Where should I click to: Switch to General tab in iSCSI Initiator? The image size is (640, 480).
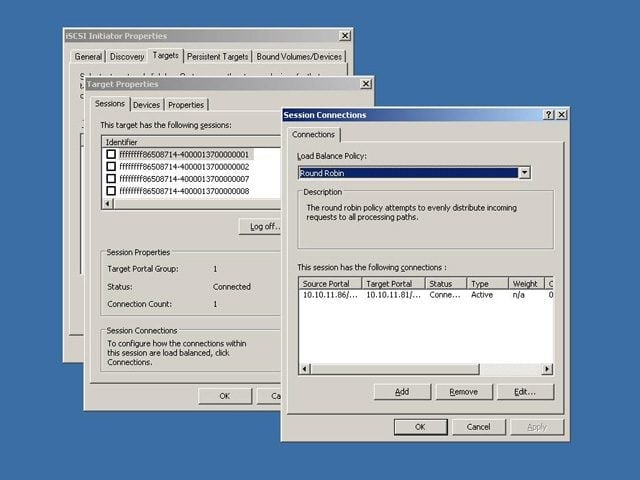pyautogui.click(x=88, y=57)
